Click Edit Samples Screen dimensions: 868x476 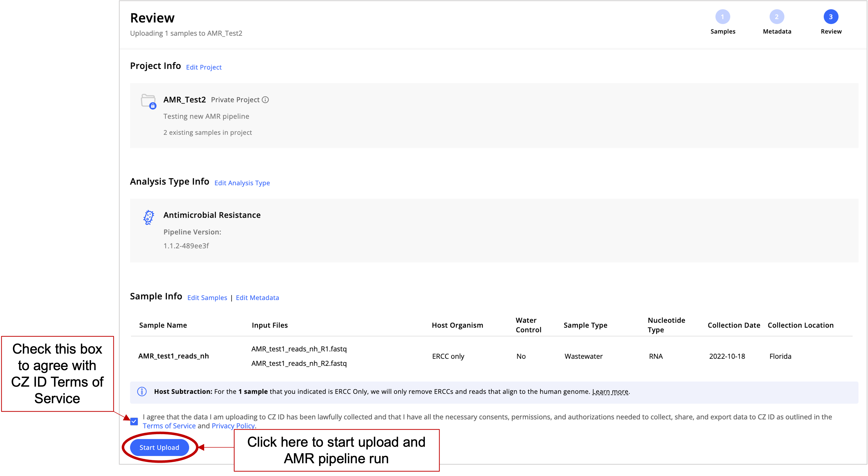(207, 298)
